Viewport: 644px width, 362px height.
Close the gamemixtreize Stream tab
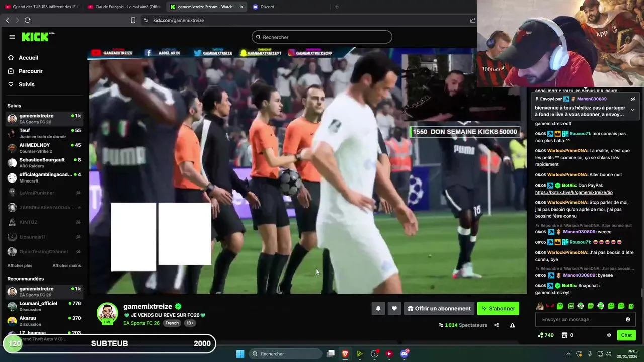coord(242,7)
